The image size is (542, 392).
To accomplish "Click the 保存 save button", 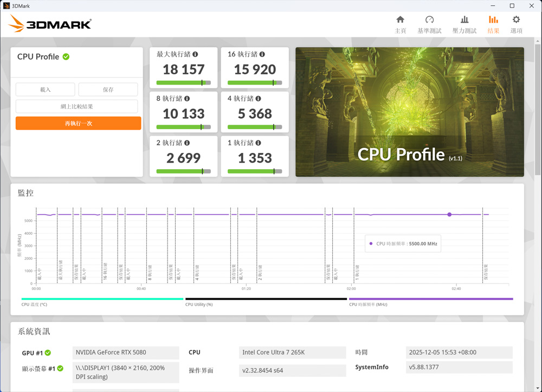I will click(108, 89).
